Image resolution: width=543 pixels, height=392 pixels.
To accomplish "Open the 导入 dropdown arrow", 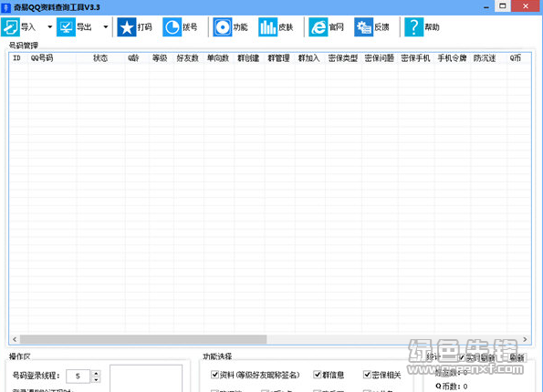I will click(x=50, y=27).
